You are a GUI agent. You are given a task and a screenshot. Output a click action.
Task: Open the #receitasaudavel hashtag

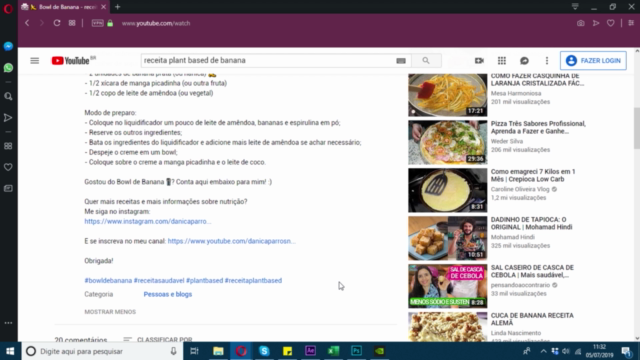pyautogui.click(x=159, y=280)
